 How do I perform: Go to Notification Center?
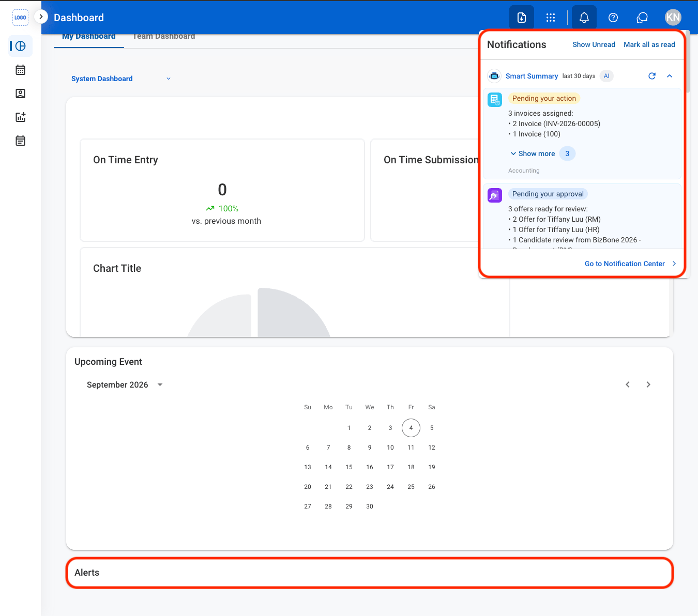tap(630, 264)
